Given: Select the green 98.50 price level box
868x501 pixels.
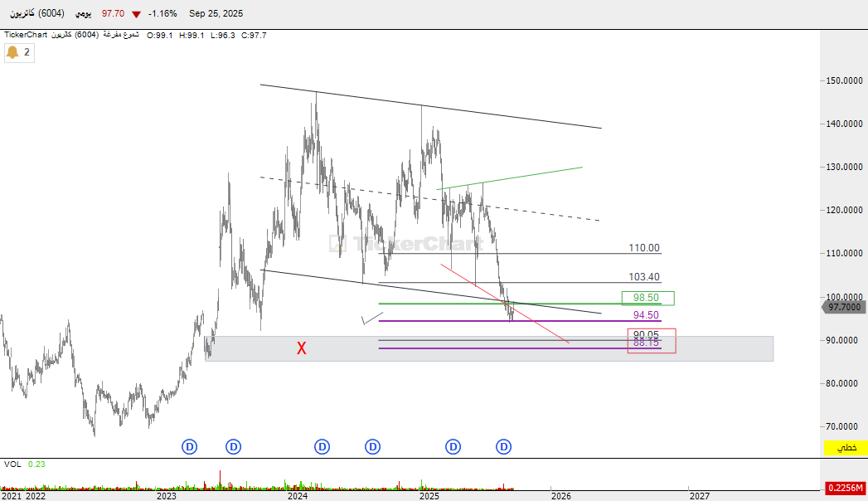Looking at the screenshot, I should pos(647,298).
